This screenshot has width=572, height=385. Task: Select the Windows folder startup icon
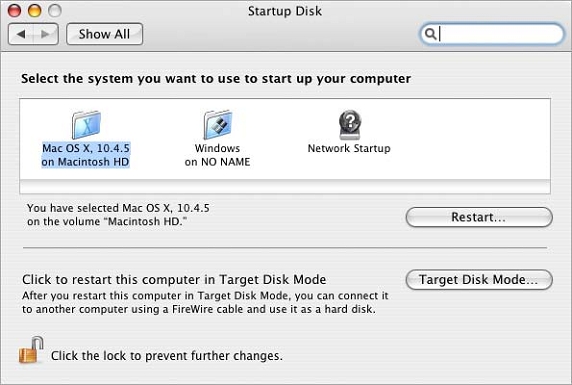(217, 125)
